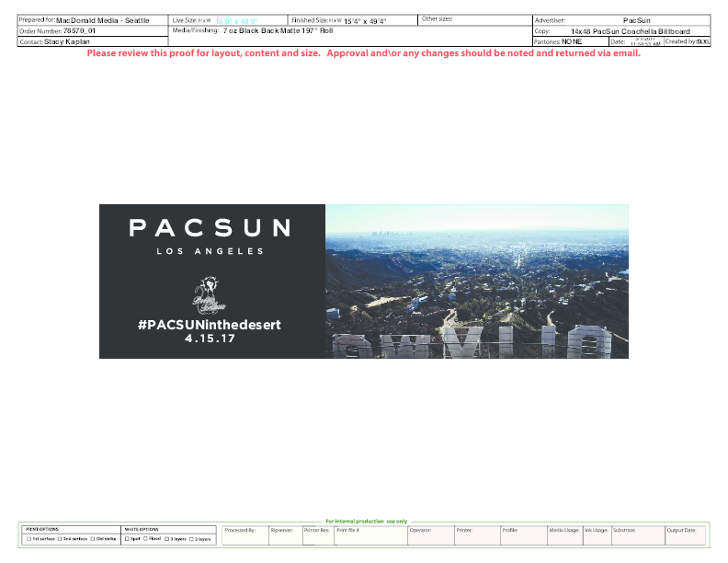Select the red 'Please review this proof' notice
728x563 pixels.
[x=363, y=53]
